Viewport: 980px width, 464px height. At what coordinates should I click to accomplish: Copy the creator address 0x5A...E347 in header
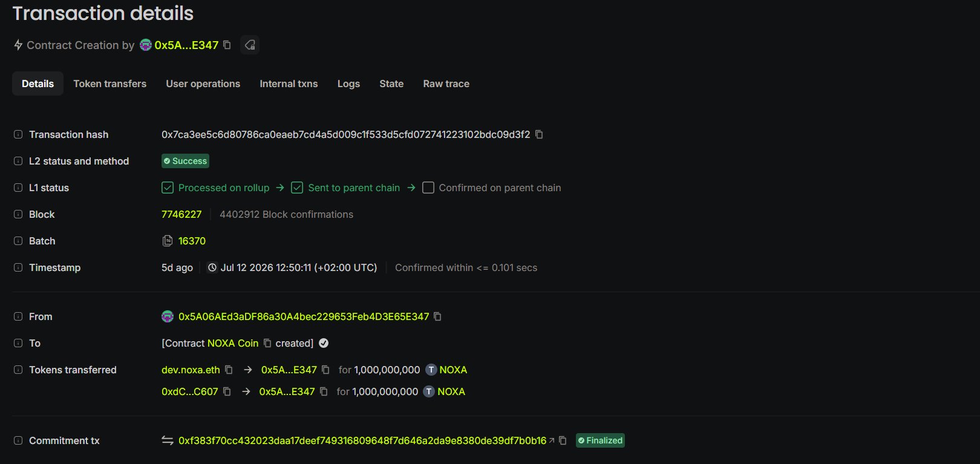pos(227,45)
